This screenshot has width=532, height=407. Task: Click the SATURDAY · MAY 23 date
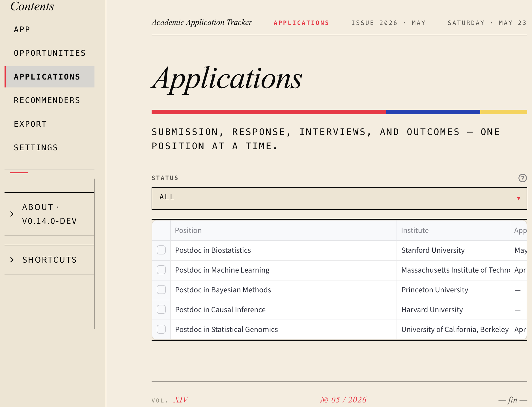coord(487,23)
